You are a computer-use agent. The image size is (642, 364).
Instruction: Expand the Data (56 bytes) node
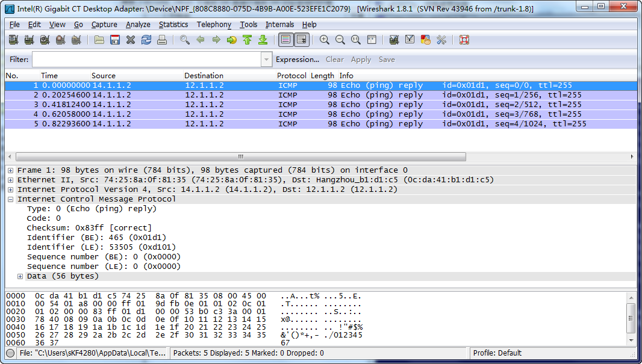20,277
